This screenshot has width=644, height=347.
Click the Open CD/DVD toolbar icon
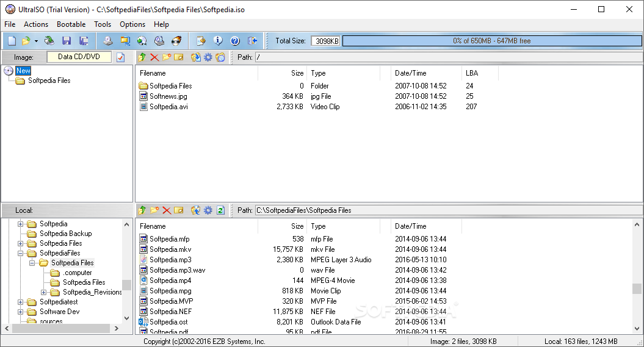pyautogui.click(x=49, y=41)
